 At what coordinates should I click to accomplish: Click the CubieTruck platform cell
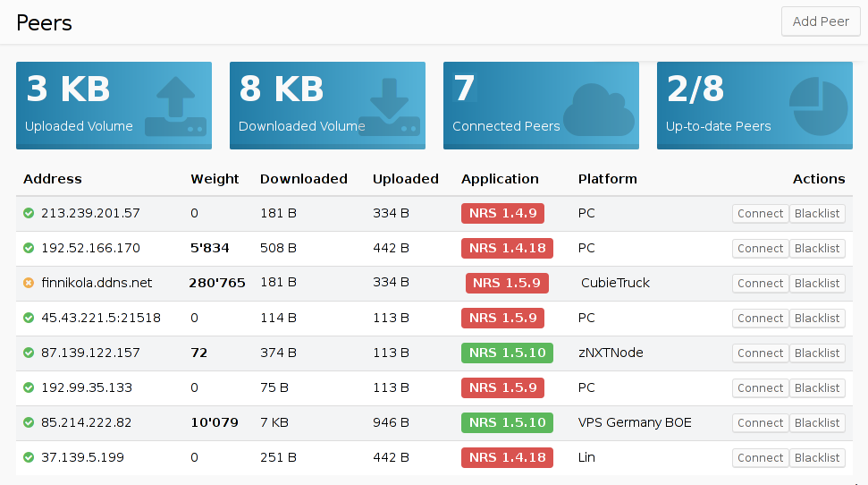coord(615,283)
